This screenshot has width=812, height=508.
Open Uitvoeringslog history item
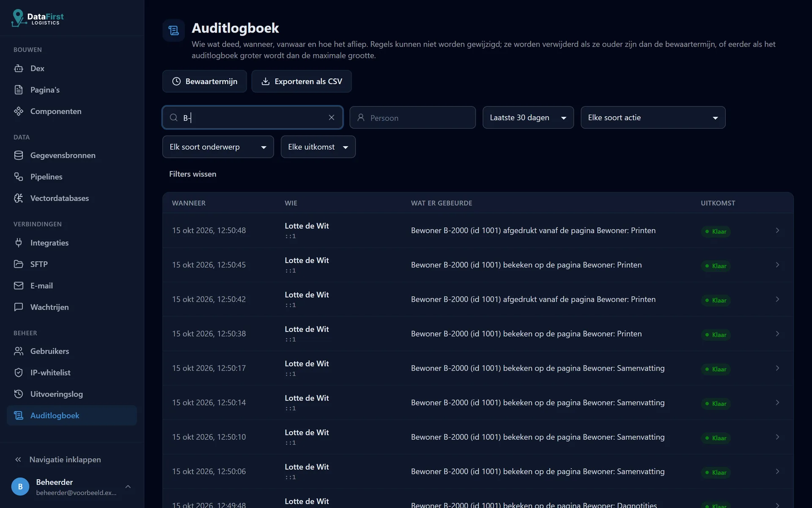tap(72, 394)
